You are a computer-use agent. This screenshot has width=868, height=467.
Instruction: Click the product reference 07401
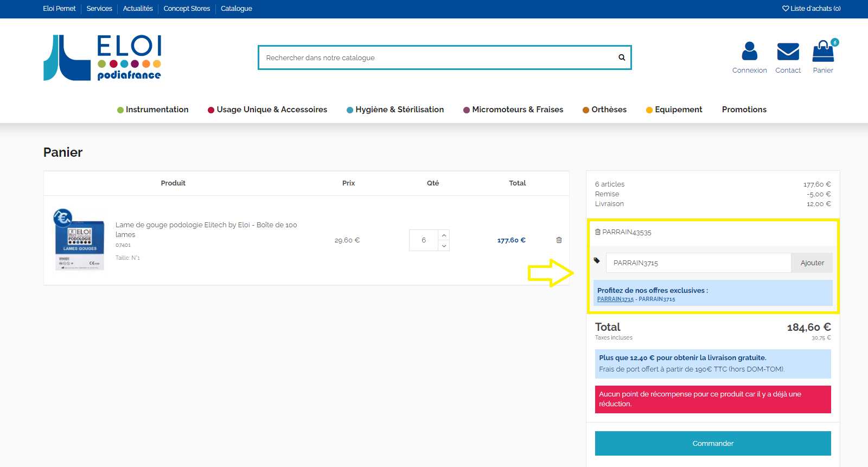pos(123,245)
